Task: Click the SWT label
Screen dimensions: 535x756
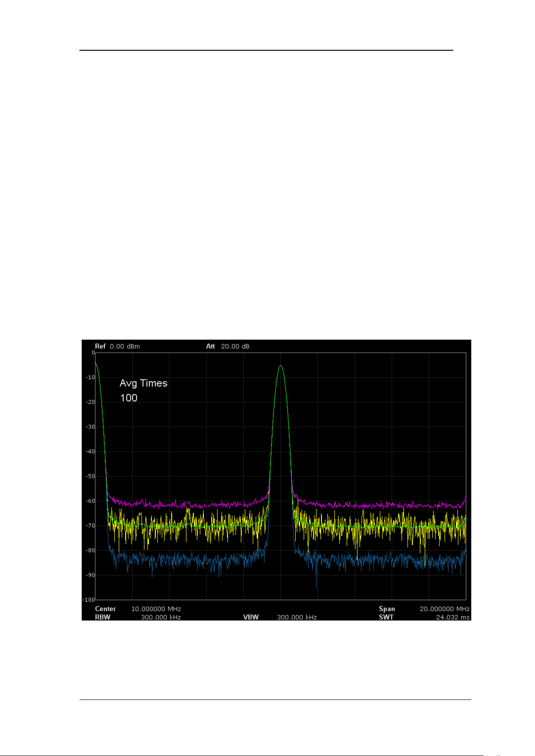Action: (x=386, y=617)
